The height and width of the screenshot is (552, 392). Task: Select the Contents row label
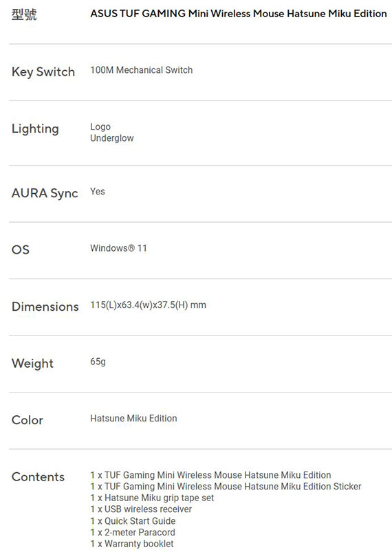(x=38, y=476)
